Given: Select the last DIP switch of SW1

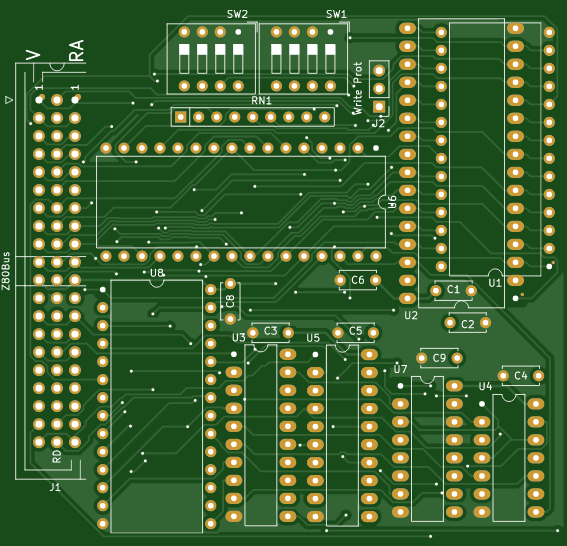Looking at the screenshot, I should tap(330, 59).
